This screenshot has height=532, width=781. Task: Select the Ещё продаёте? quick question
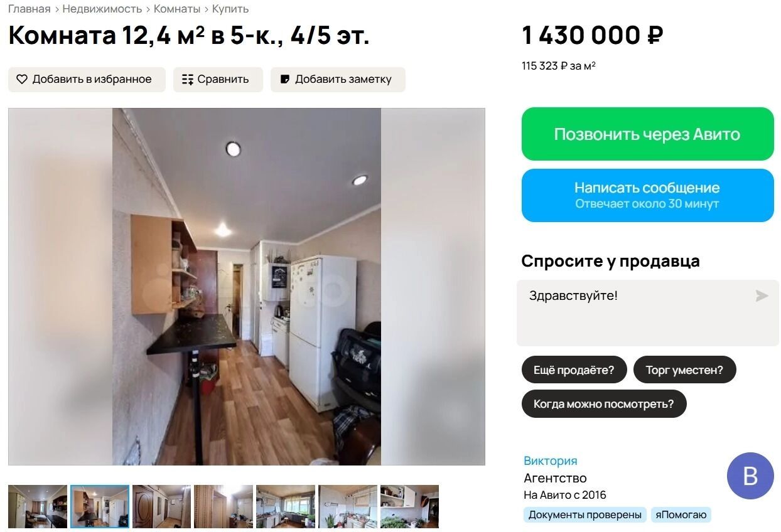pos(574,370)
